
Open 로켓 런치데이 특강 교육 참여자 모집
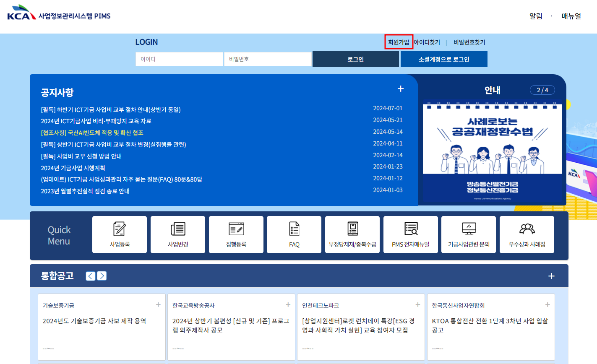tap(358, 326)
